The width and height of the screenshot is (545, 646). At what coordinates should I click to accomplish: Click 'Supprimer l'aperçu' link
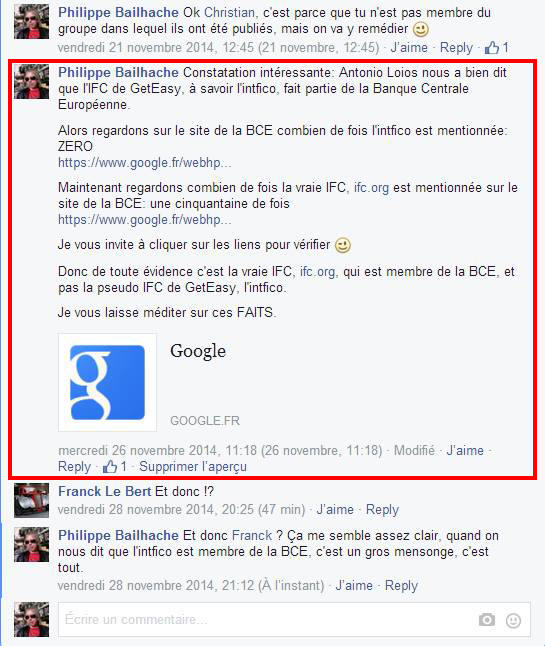click(193, 466)
